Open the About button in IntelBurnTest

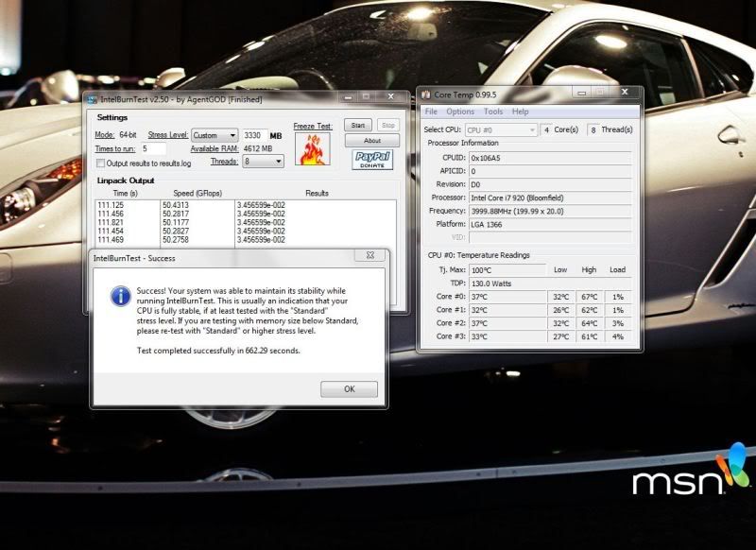pos(371,140)
